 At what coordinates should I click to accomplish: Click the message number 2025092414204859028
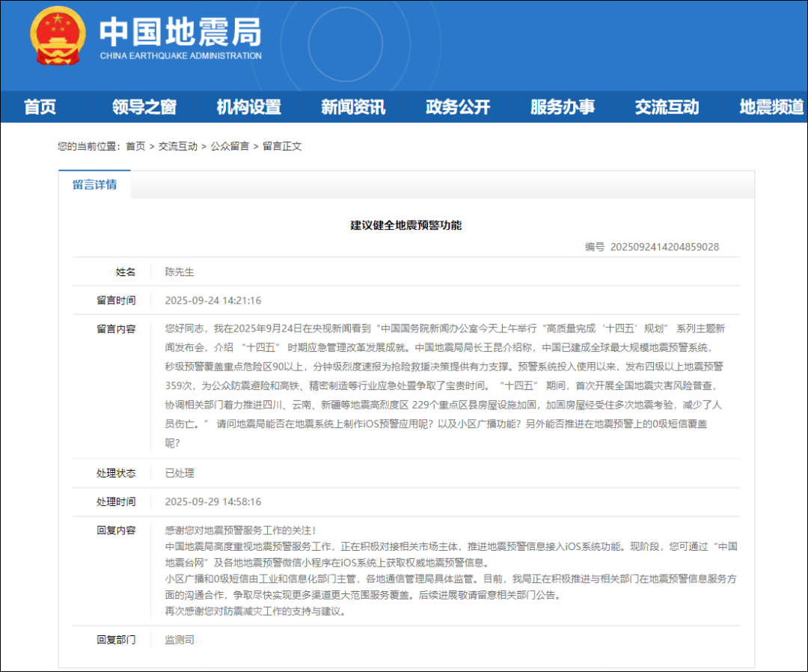pos(664,247)
